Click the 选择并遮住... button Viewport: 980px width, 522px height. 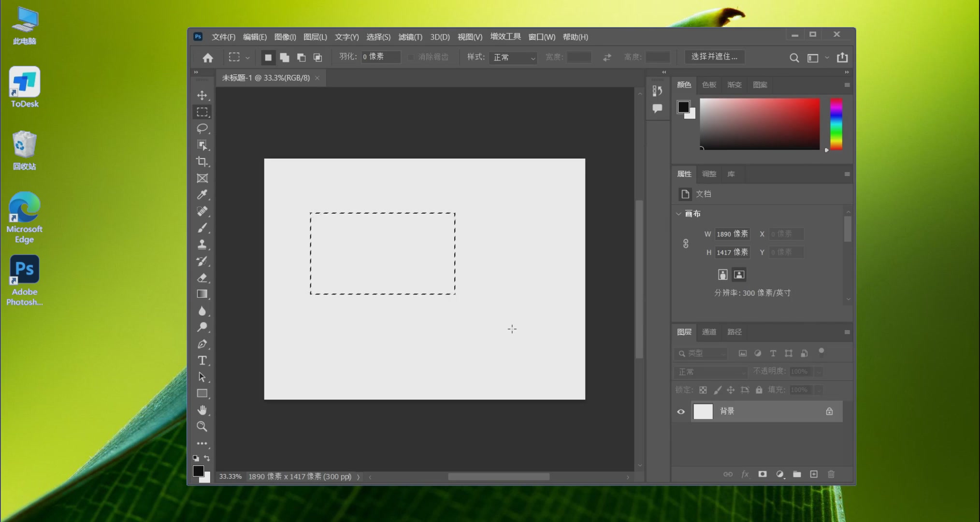coord(714,57)
